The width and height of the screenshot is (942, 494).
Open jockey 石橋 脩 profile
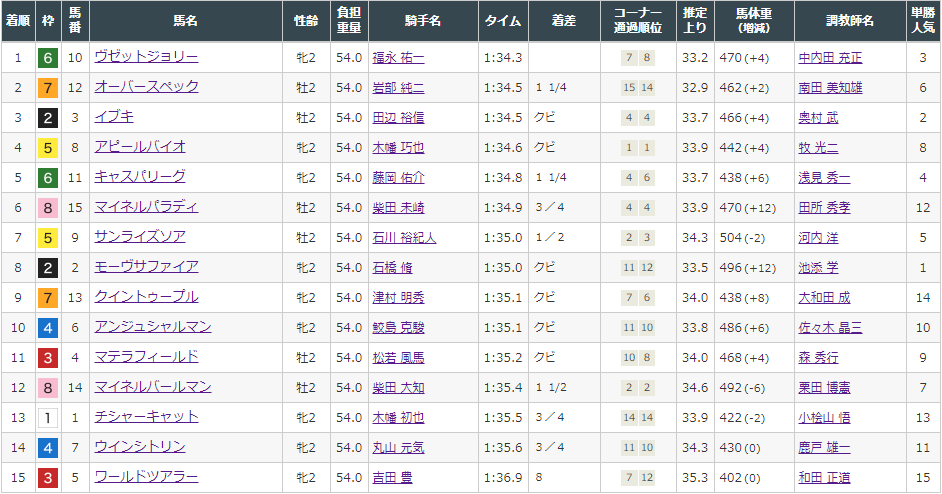(x=392, y=268)
